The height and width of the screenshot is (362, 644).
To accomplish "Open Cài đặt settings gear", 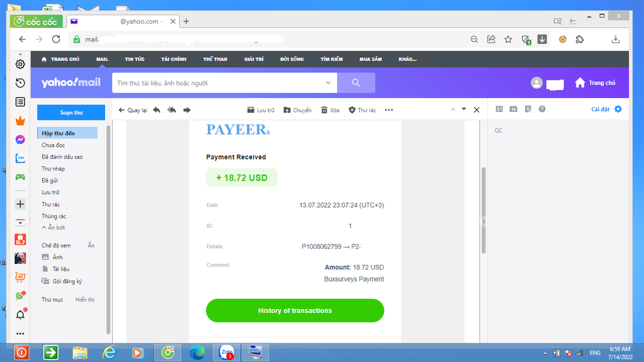I will tap(618, 109).
